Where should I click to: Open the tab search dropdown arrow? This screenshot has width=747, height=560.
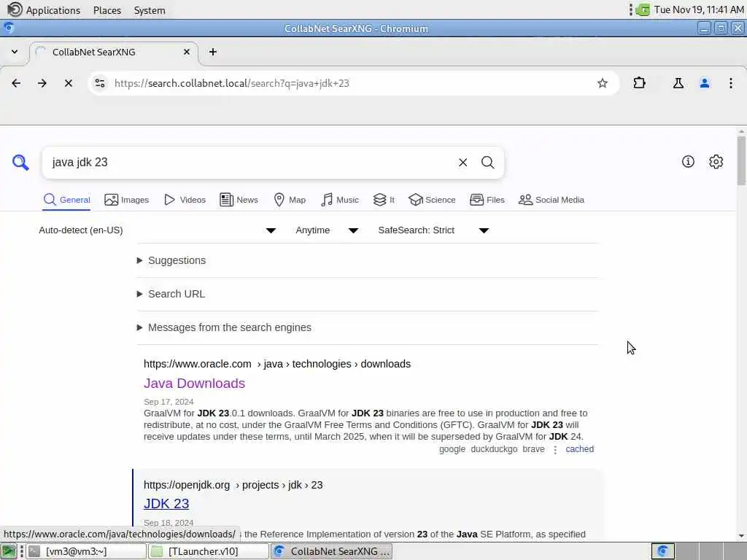click(15, 52)
